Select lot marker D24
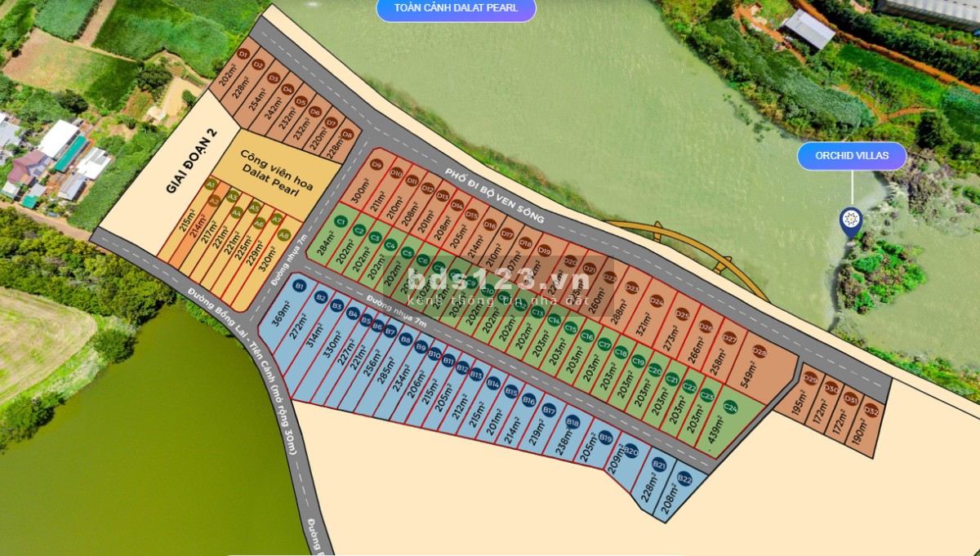Image resolution: width=980 pixels, height=556 pixels. (657, 300)
